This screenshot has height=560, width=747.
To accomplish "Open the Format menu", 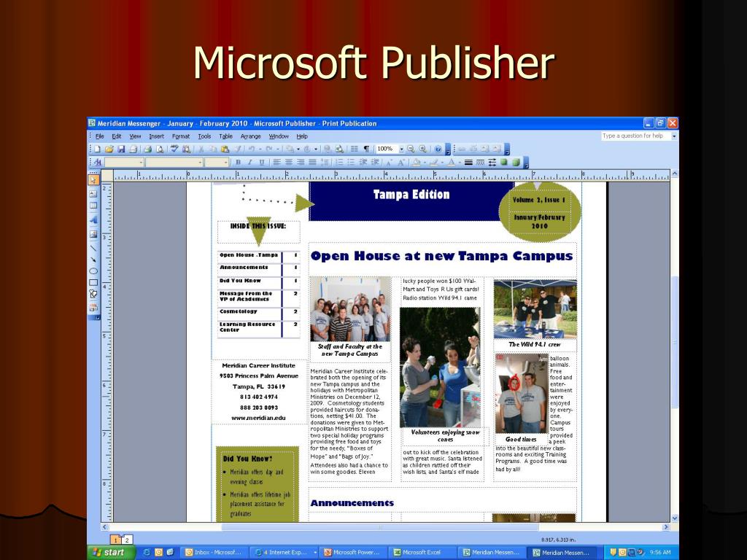I will 181,136.
